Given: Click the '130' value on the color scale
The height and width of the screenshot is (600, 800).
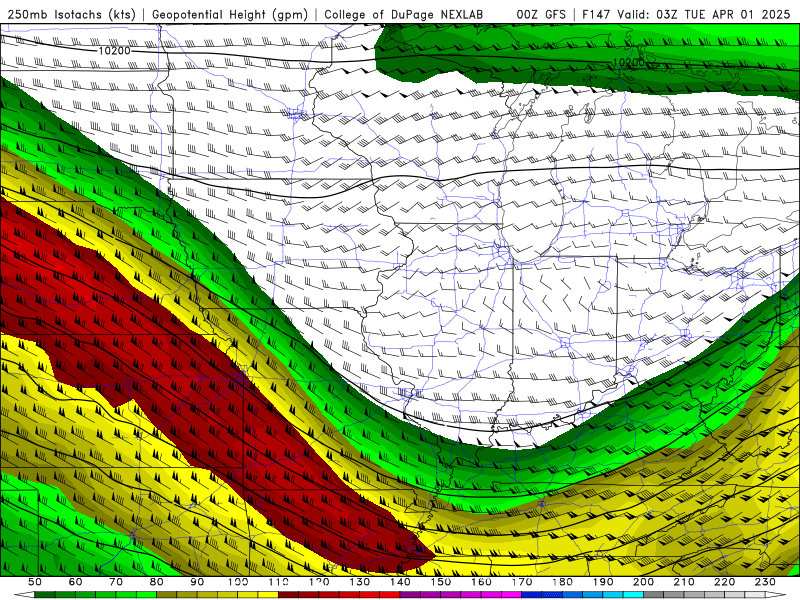Looking at the screenshot, I should tap(359, 582).
